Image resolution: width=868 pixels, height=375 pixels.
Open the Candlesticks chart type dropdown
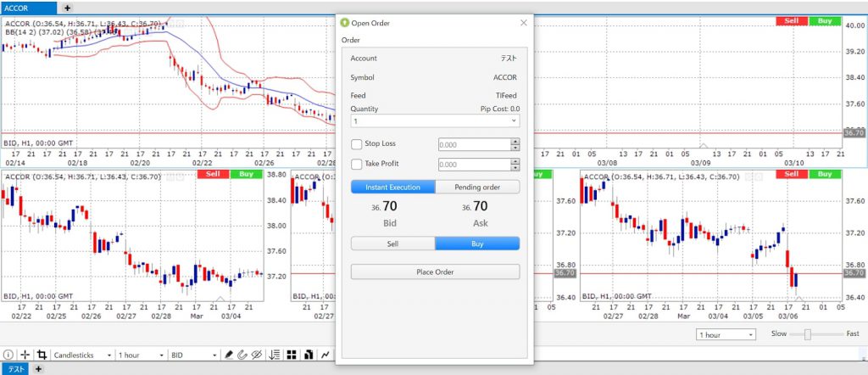point(82,355)
